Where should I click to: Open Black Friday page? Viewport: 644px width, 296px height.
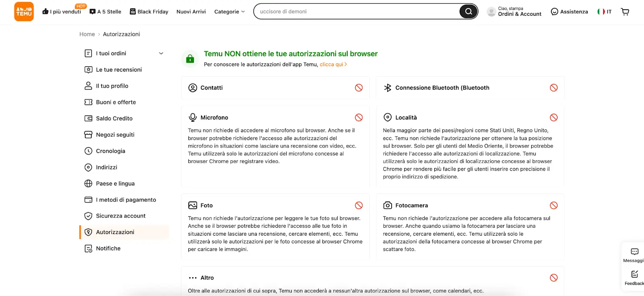click(x=149, y=12)
